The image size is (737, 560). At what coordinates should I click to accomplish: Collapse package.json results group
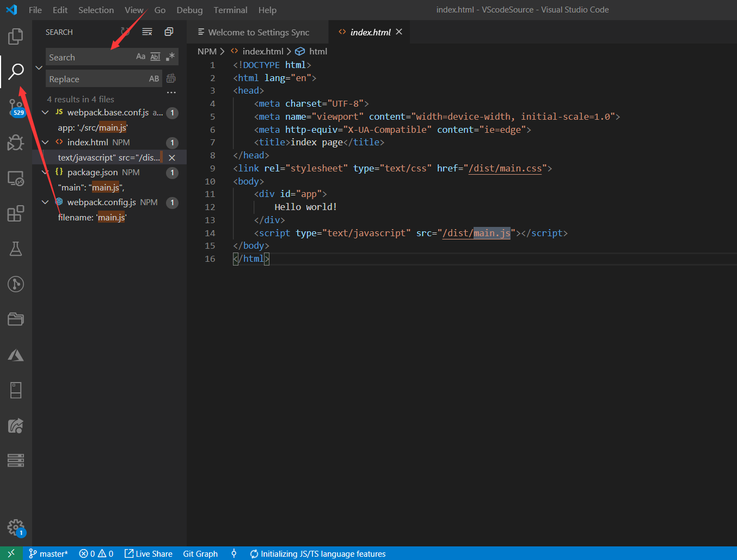pyautogui.click(x=45, y=173)
